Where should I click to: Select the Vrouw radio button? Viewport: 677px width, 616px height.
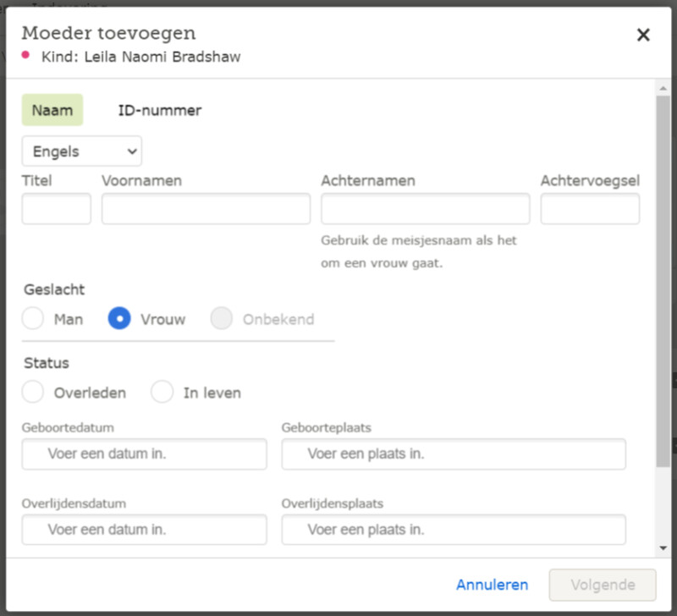tap(119, 318)
